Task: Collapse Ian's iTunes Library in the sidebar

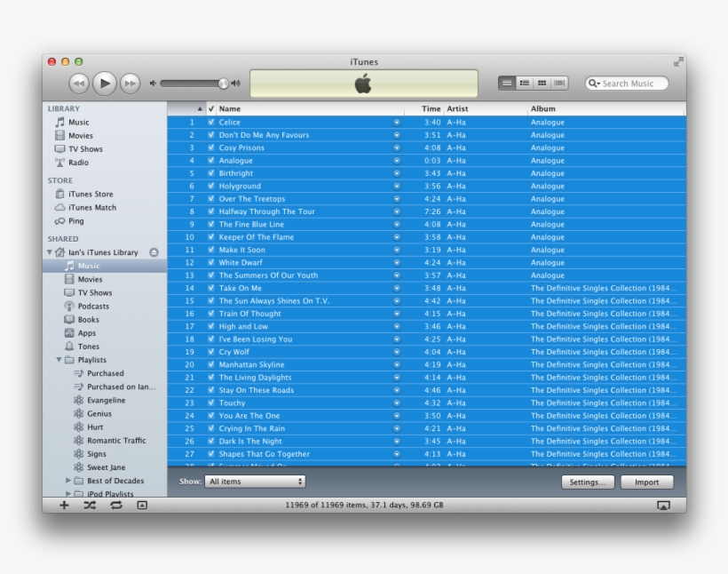Action: point(51,251)
